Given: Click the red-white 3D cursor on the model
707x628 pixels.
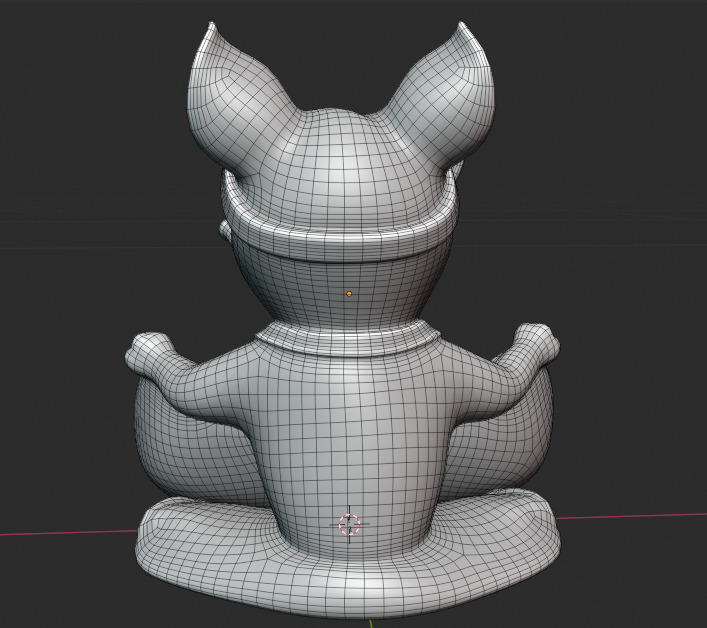Looking at the screenshot, I should click(x=349, y=524).
